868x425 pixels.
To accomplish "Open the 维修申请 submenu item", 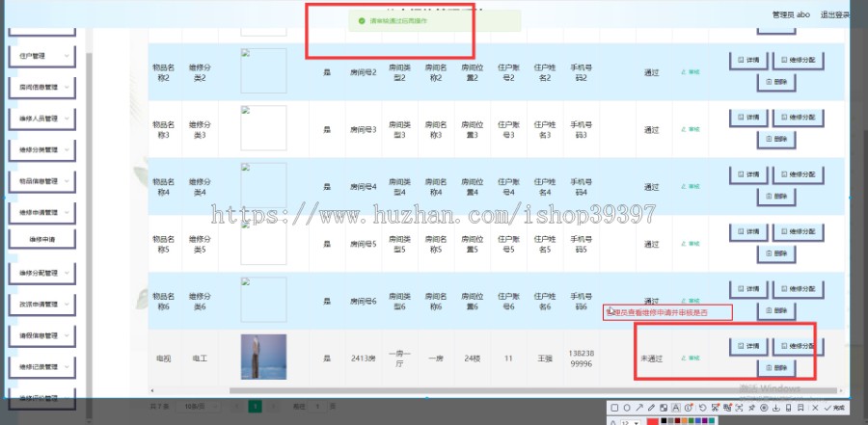I will (x=42, y=239).
